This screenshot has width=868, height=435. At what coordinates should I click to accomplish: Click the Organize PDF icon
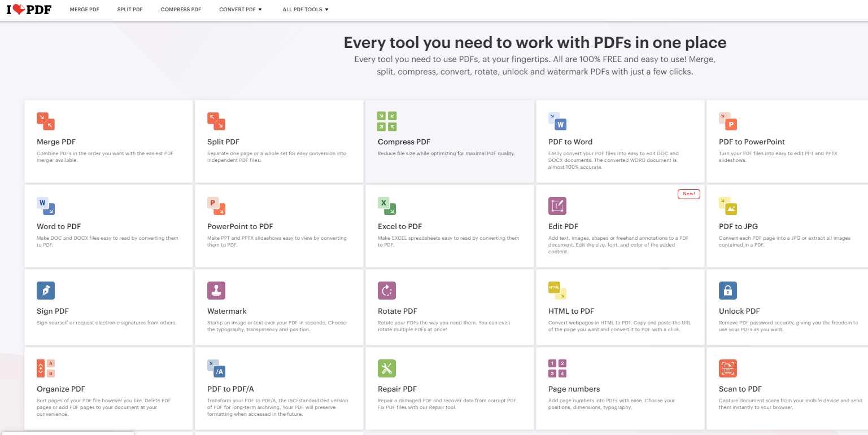(x=46, y=368)
